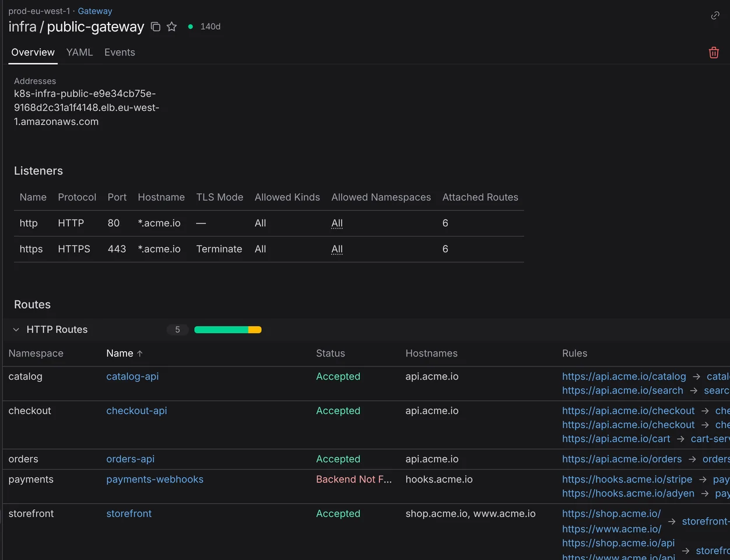Click the Listeners section heading
This screenshot has height=560, width=730.
point(38,171)
